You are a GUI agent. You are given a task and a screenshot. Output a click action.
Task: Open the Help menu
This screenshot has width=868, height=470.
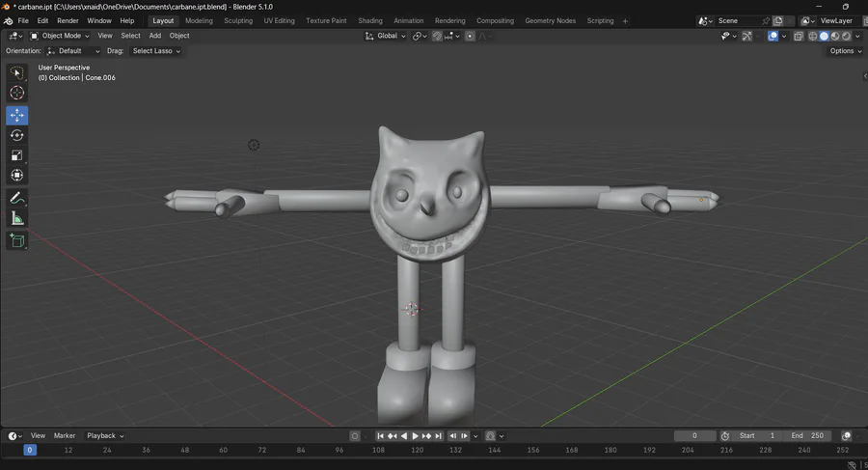(126, 21)
